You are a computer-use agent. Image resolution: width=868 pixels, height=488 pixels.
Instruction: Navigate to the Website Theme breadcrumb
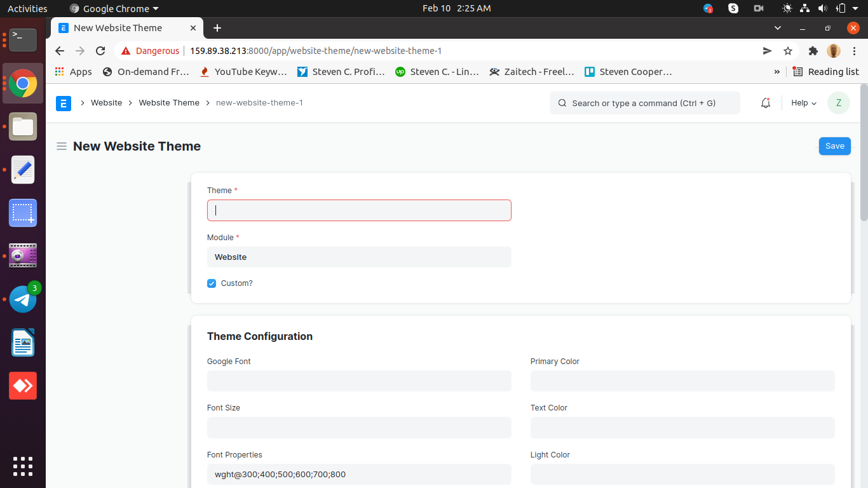coord(168,102)
